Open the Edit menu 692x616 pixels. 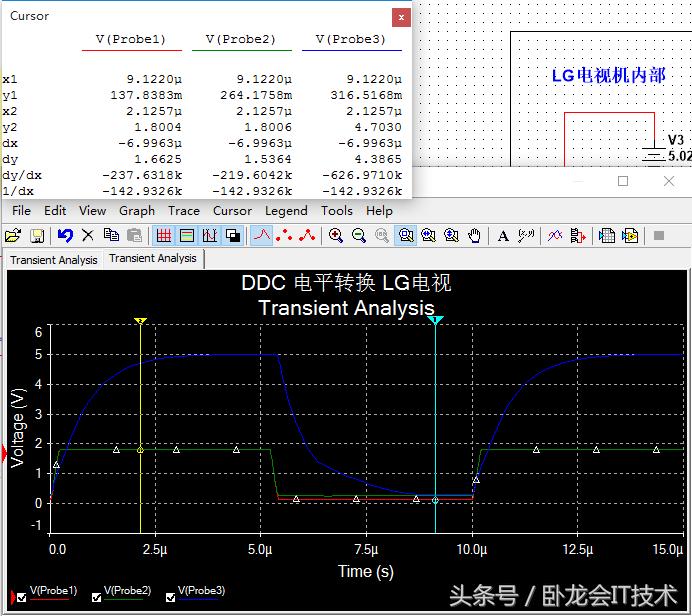(55, 210)
